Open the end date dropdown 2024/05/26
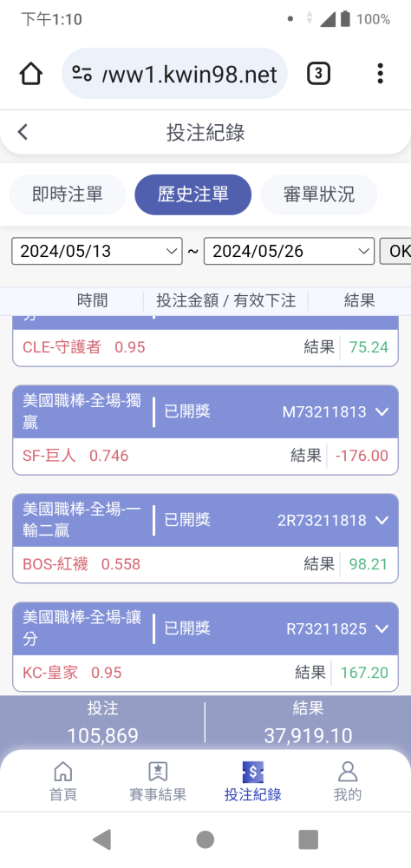 [290, 252]
